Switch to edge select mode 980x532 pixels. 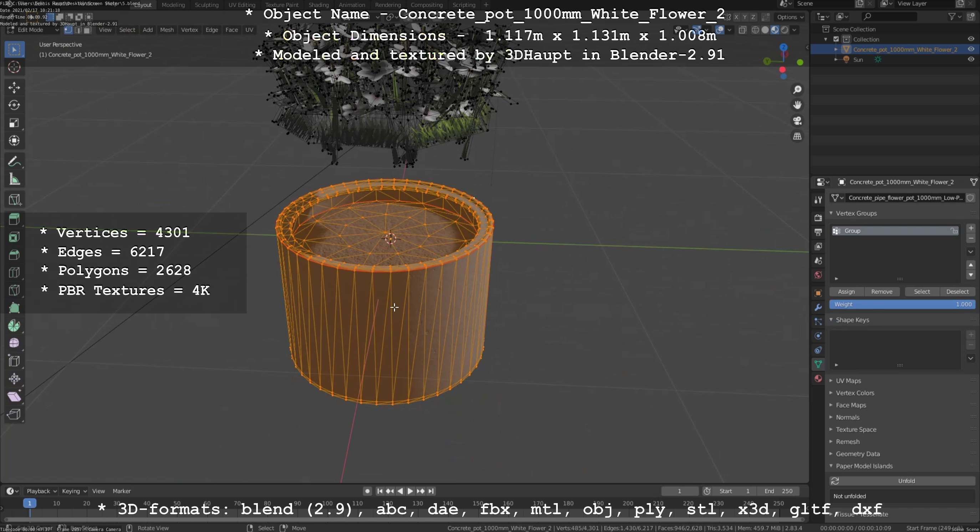point(78,30)
